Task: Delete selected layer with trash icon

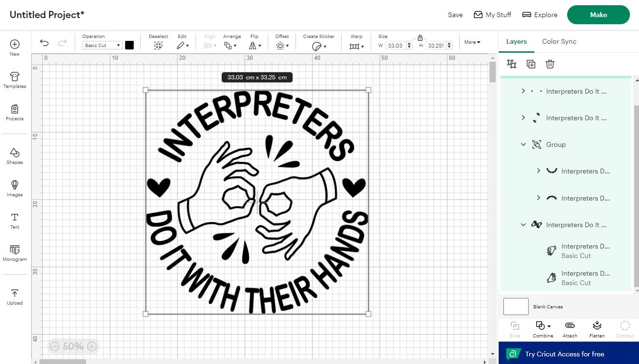Action: 550,64
